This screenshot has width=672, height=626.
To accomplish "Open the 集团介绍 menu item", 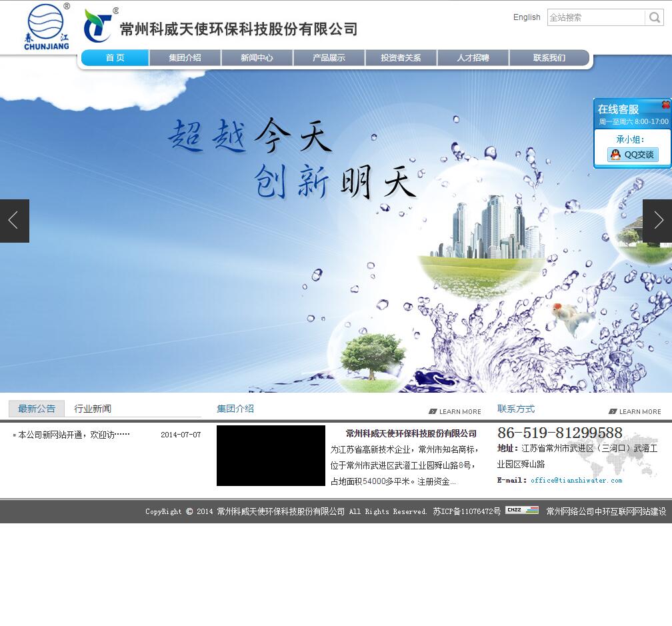I will point(185,58).
